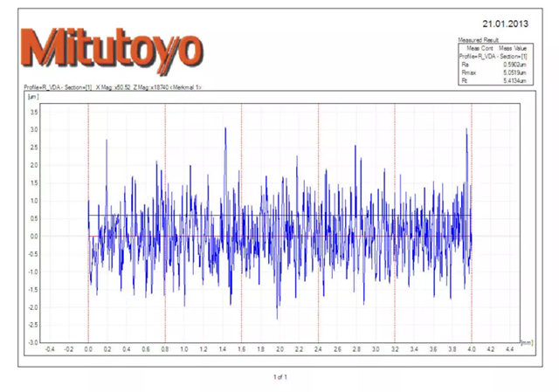
Task: Click the profile caption line above the chart
Action: pyautogui.click(x=113, y=87)
